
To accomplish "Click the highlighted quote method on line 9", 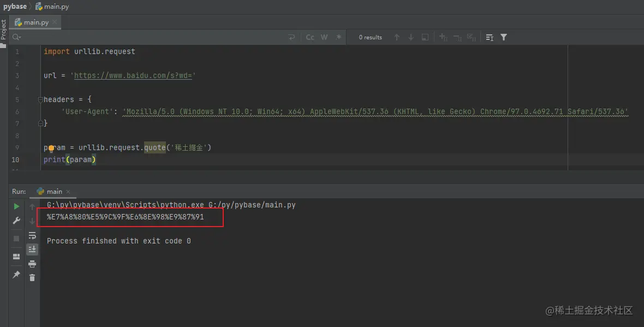I will click(155, 147).
